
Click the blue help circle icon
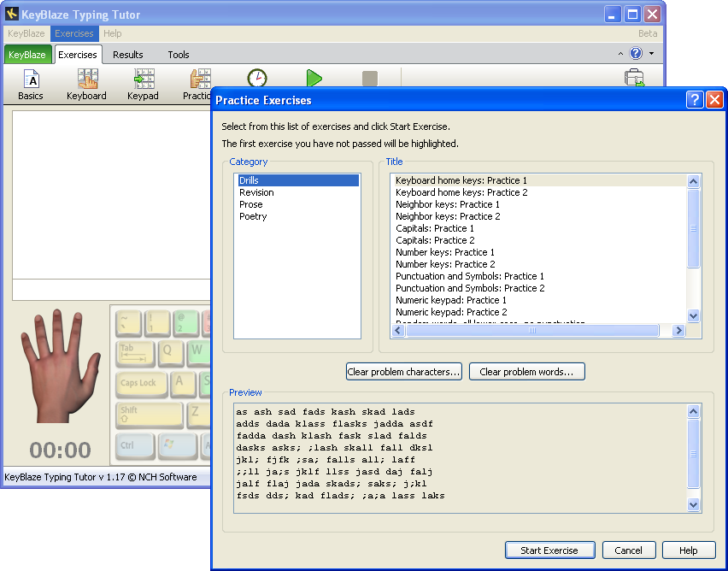636,54
